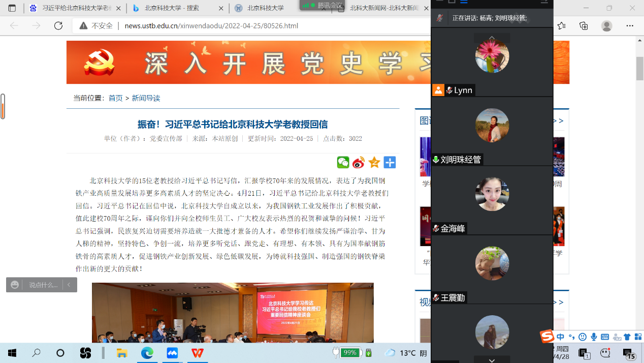
Task: Open more sharing options plus icon
Action: (390, 162)
